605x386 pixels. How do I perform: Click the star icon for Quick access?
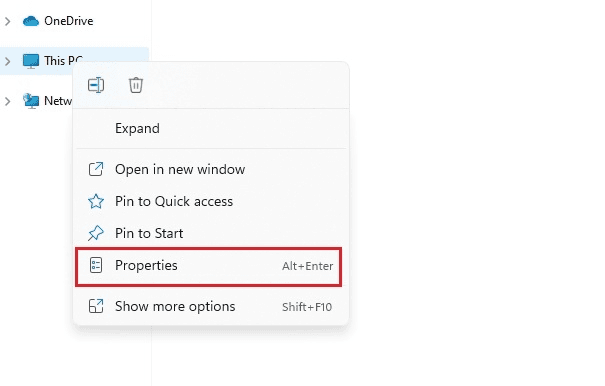tap(96, 201)
